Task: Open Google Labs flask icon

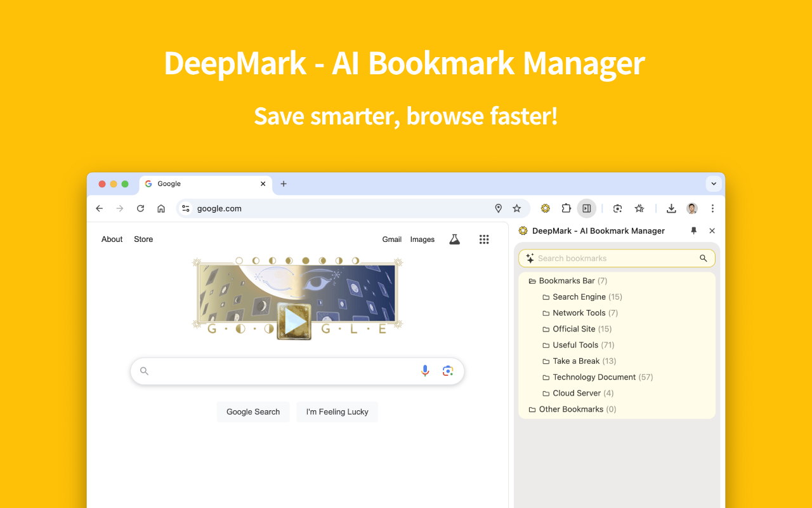Action: click(x=454, y=239)
